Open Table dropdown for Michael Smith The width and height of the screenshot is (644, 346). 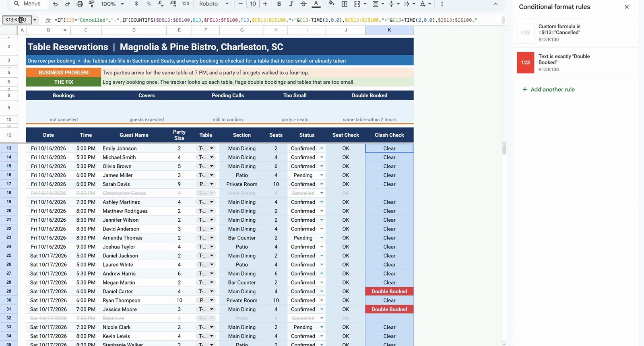point(212,157)
